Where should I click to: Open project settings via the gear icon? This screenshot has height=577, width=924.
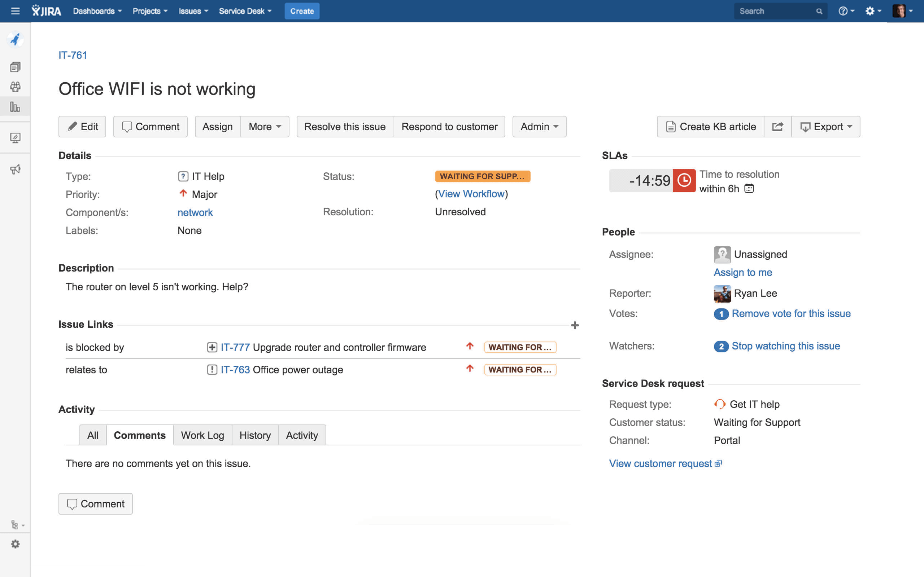[15, 544]
